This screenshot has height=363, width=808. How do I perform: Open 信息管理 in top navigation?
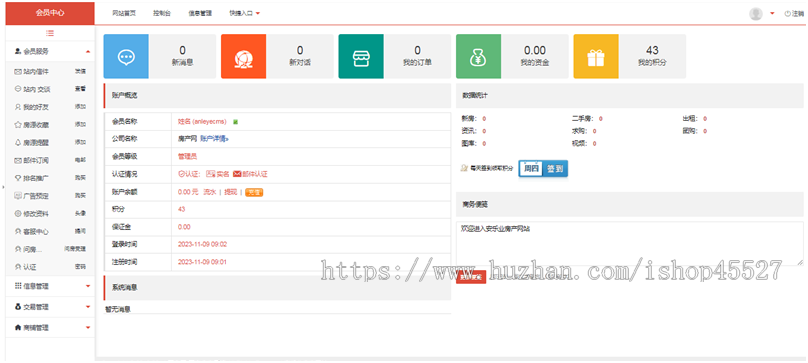pyautogui.click(x=200, y=14)
